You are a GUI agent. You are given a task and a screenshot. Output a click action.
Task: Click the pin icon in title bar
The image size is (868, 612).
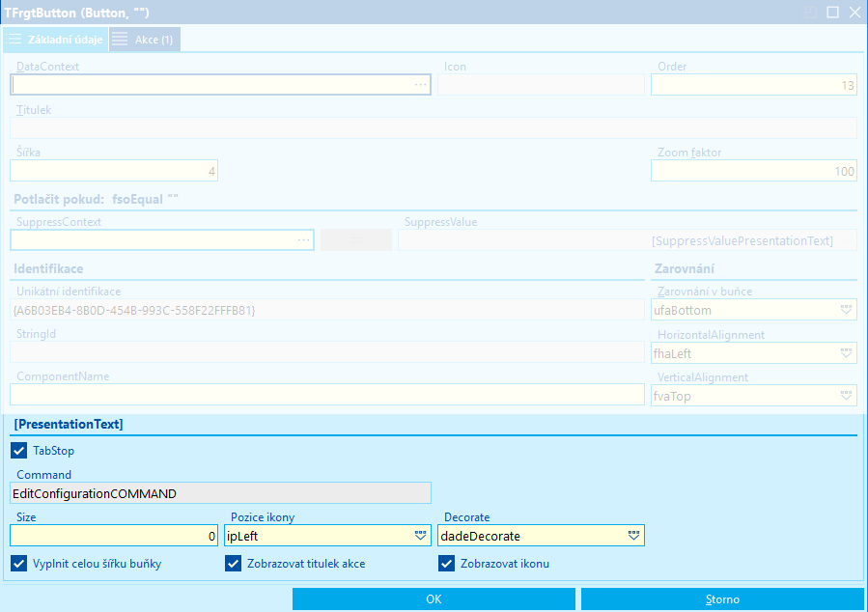pyautogui.click(x=810, y=13)
